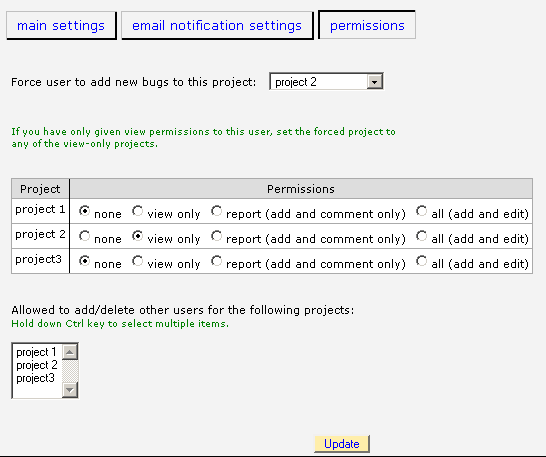Click the Update button

tap(342, 444)
